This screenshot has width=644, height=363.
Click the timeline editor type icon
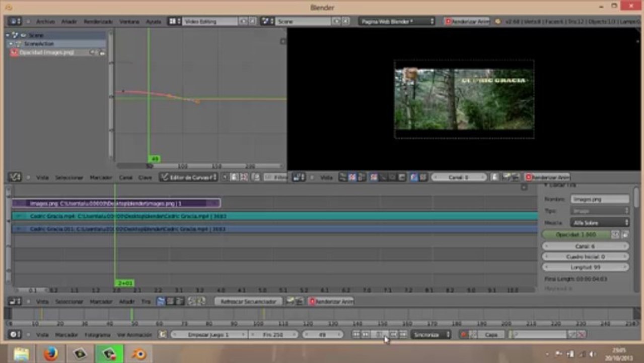[15, 335]
